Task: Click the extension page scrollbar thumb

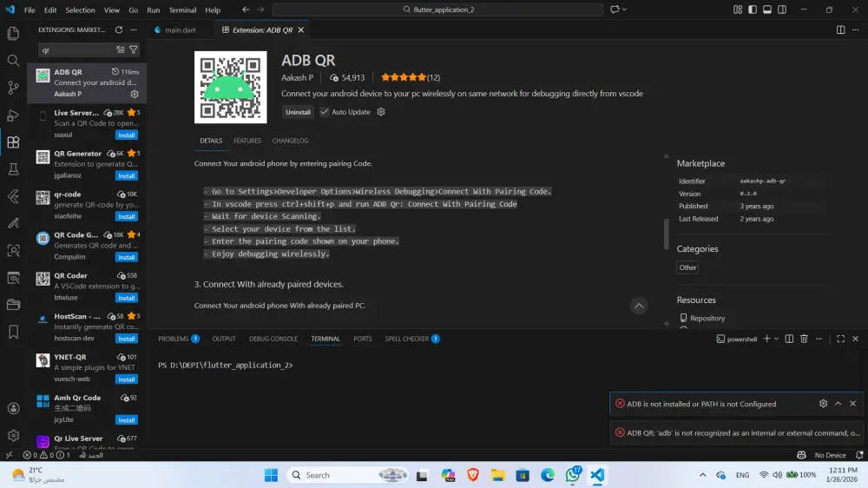Action: [x=666, y=234]
